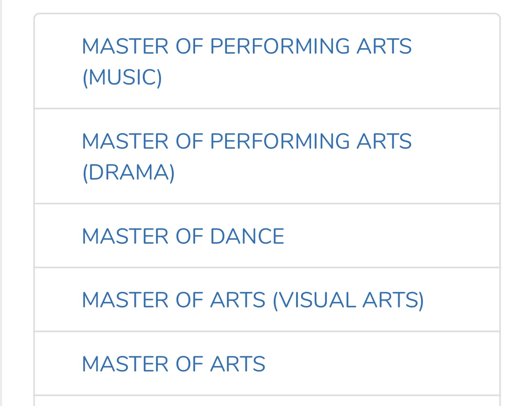Screen dimensions: 532x406
Task: Click the word "ARTS" in the fifth entry
Action: tap(237, 364)
